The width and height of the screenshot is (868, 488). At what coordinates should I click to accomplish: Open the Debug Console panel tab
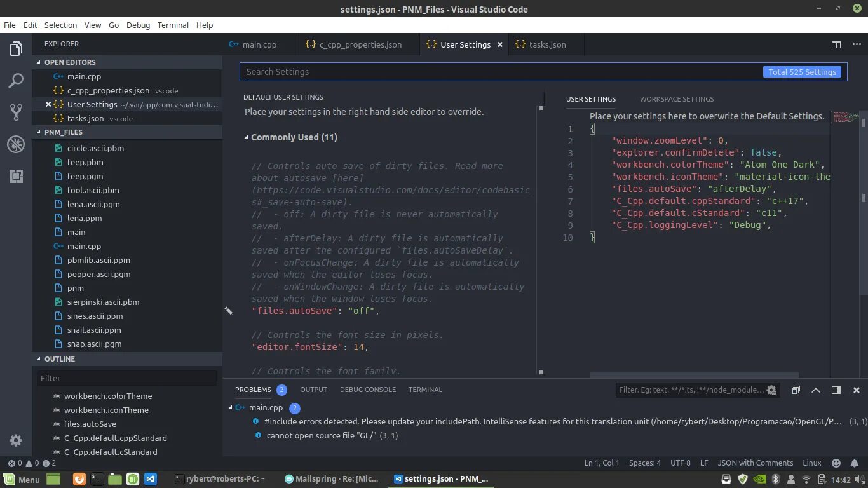(x=367, y=390)
